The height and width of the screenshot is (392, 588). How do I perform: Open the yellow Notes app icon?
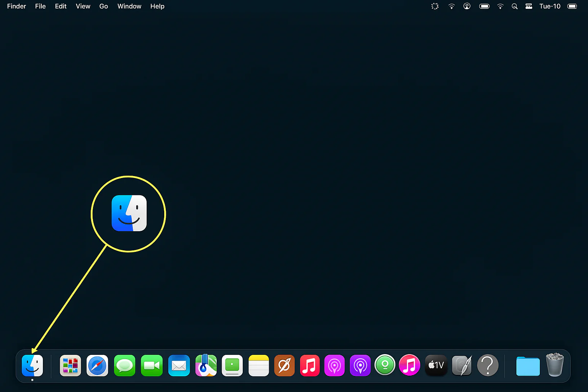[259, 366]
